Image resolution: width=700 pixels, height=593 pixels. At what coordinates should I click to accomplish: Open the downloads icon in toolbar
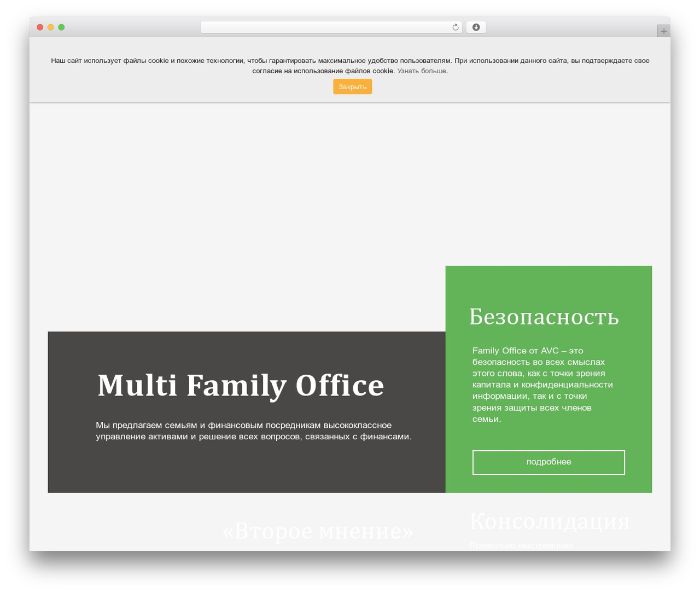click(476, 27)
